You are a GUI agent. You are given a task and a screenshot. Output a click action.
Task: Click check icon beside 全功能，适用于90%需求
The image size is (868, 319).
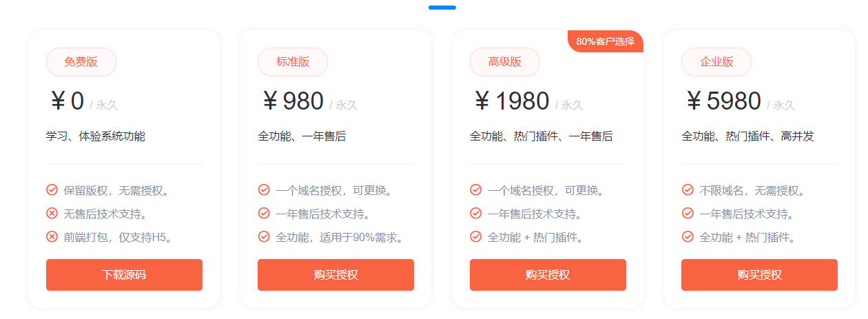[x=264, y=237]
